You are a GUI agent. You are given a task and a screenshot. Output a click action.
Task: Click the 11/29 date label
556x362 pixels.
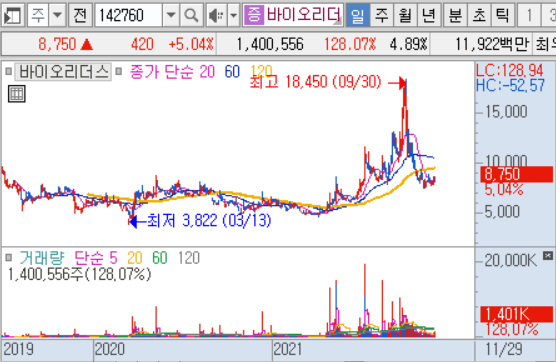tap(504, 349)
